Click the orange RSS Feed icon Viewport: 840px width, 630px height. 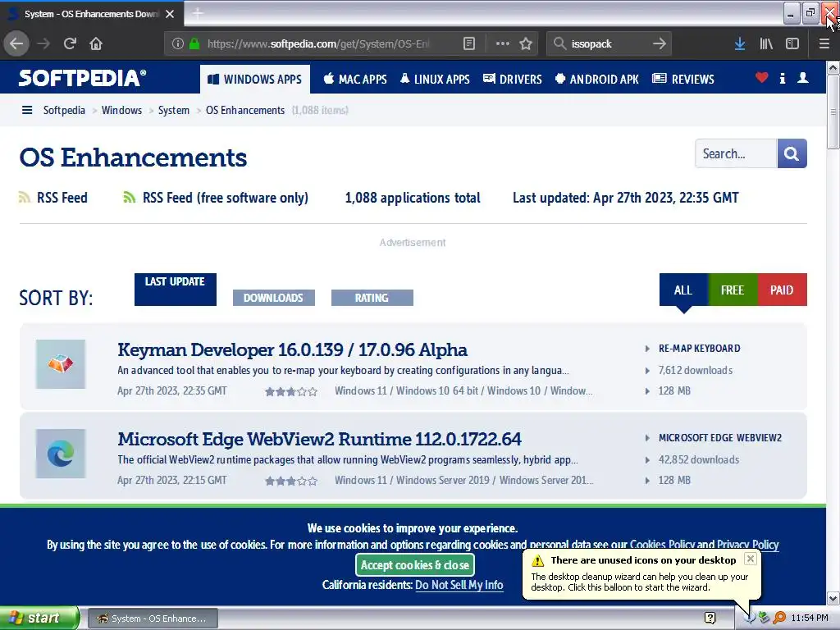pos(24,197)
